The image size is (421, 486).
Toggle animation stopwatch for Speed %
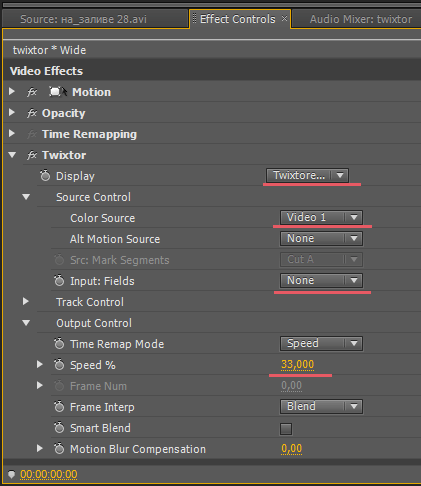(59, 365)
